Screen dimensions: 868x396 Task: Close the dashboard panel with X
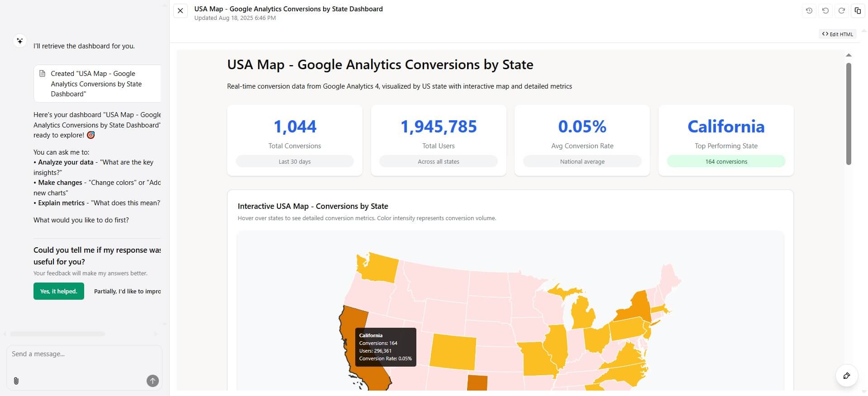coord(180,11)
